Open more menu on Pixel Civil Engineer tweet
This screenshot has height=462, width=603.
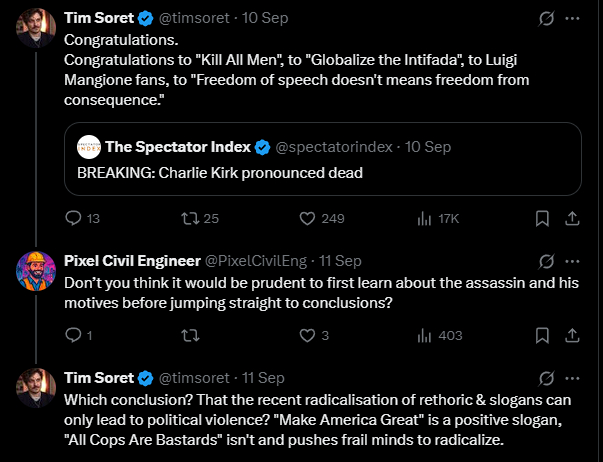click(x=572, y=260)
